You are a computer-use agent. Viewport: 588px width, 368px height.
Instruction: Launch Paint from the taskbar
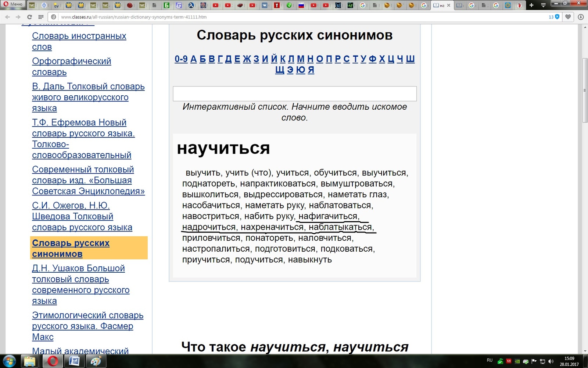(x=96, y=361)
